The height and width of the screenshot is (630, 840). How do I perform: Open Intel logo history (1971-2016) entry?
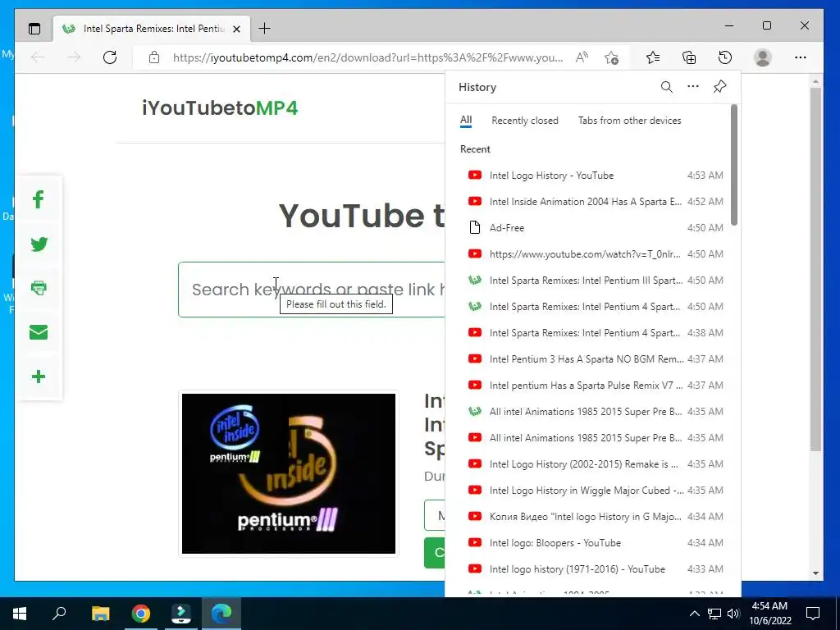[591, 569]
